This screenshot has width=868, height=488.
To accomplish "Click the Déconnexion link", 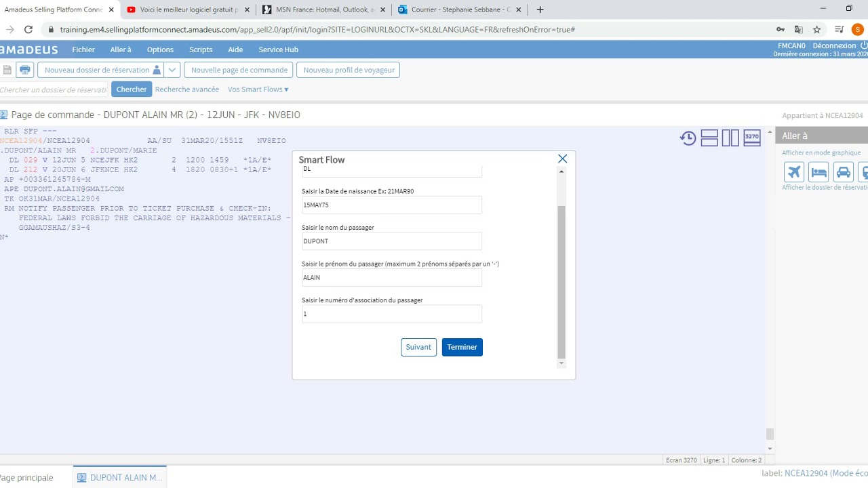I will point(834,45).
